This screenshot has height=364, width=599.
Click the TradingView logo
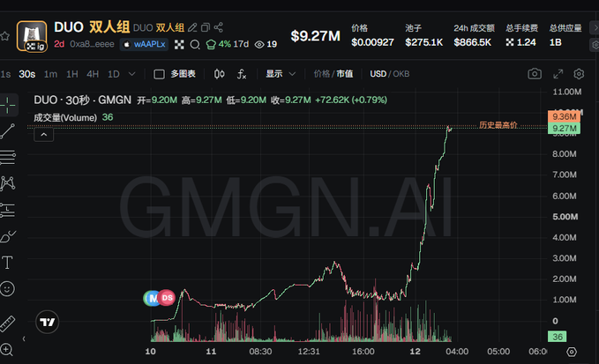pyautogui.click(x=48, y=322)
